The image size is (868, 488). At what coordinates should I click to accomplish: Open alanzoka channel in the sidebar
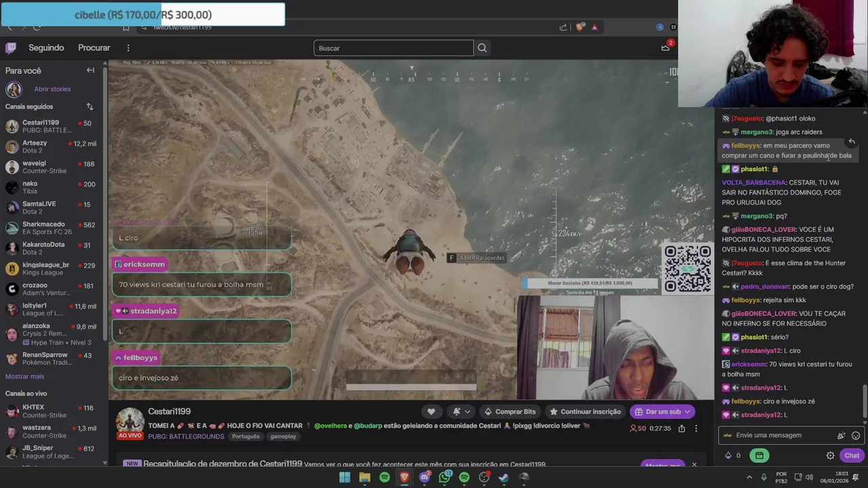pyautogui.click(x=51, y=334)
